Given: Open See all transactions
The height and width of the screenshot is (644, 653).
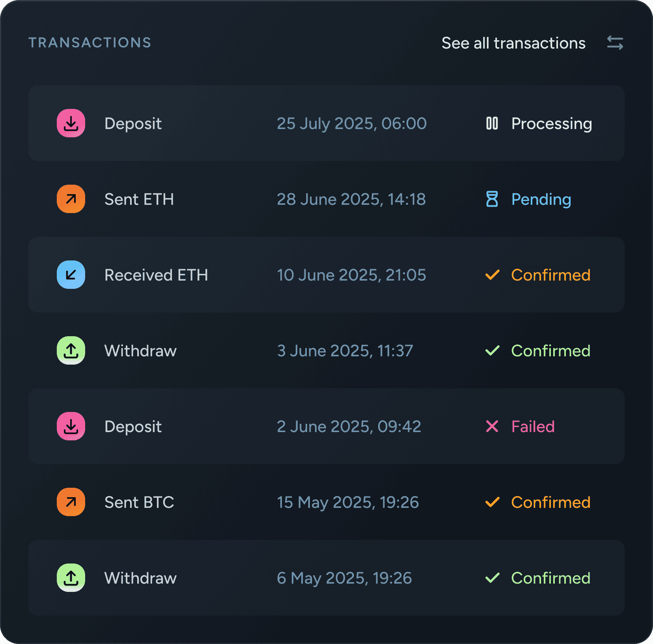Looking at the screenshot, I should click(513, 43).
